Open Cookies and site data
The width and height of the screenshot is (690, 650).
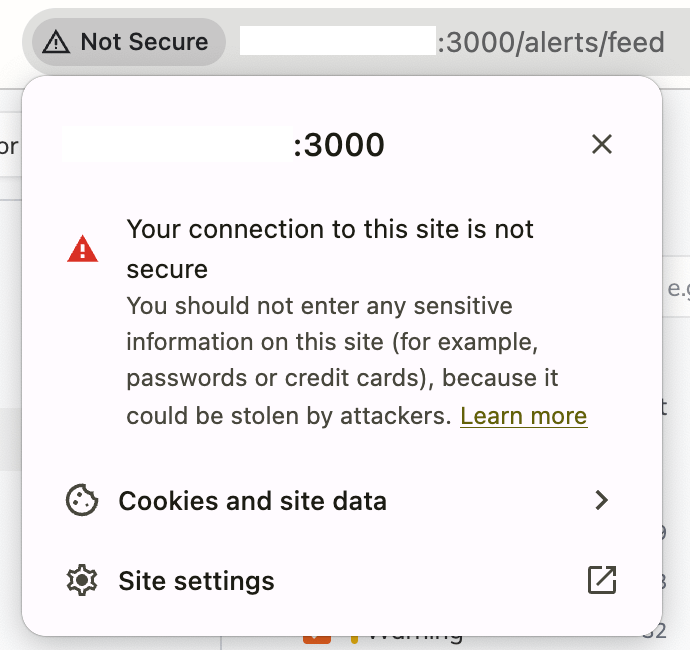click(x=341, y=500)
